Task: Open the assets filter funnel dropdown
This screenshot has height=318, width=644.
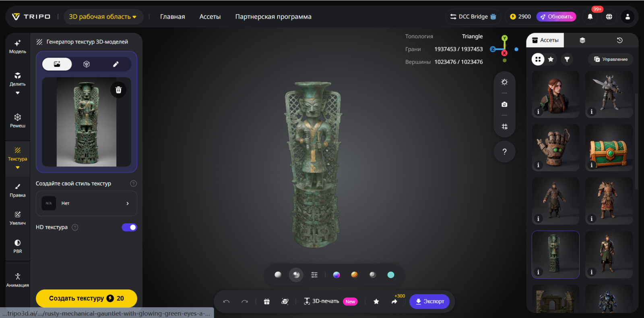Action: 567,59
